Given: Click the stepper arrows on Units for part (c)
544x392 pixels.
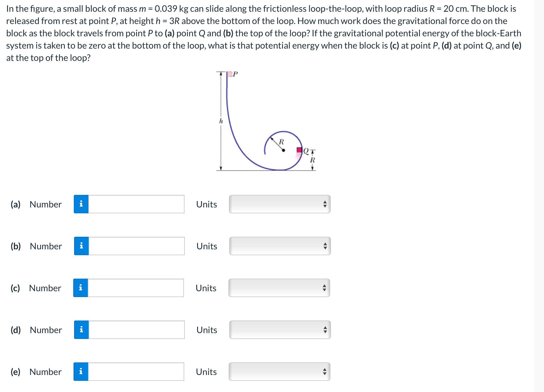Looking at the screenshot, I should [x=324, y=288].
